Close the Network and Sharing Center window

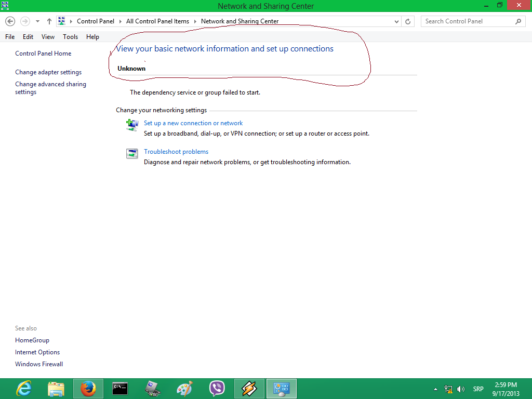[519, 5]
